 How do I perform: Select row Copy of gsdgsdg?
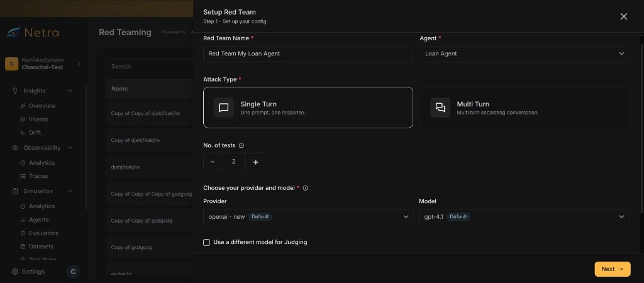click(150, 247)
